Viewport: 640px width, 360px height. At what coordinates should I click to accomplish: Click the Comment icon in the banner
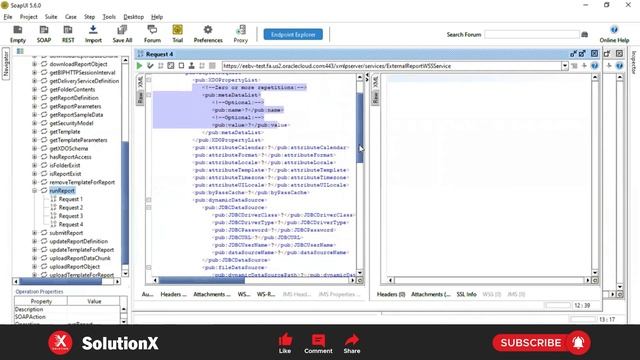pos(318,340)
